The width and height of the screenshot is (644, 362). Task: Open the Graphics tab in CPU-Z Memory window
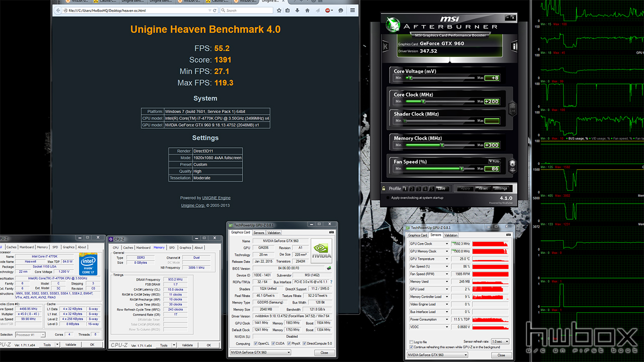click(x=185, y=247)
